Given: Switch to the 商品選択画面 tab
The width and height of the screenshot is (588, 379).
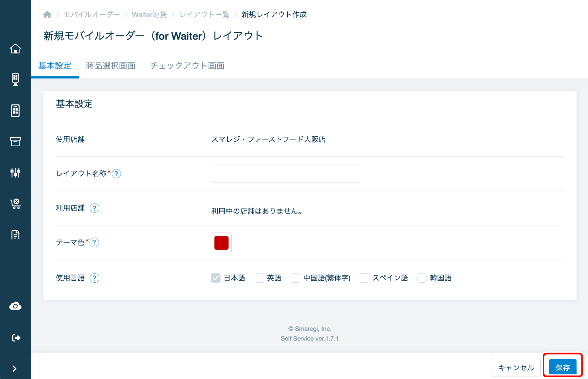Looking at the screenshot, I should point(111,66).
